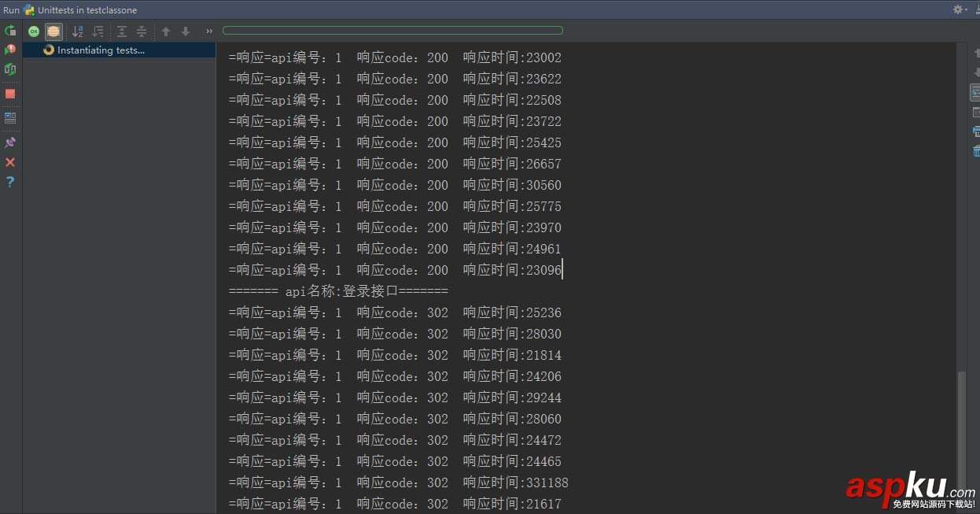This screenshot has height=514, width=980.
Task: Rerun only failed tests
Action: (x=10, y=49)
